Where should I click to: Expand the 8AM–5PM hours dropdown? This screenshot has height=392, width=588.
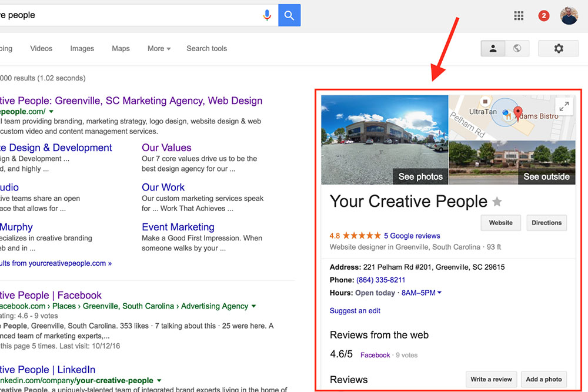pos(421,293)
